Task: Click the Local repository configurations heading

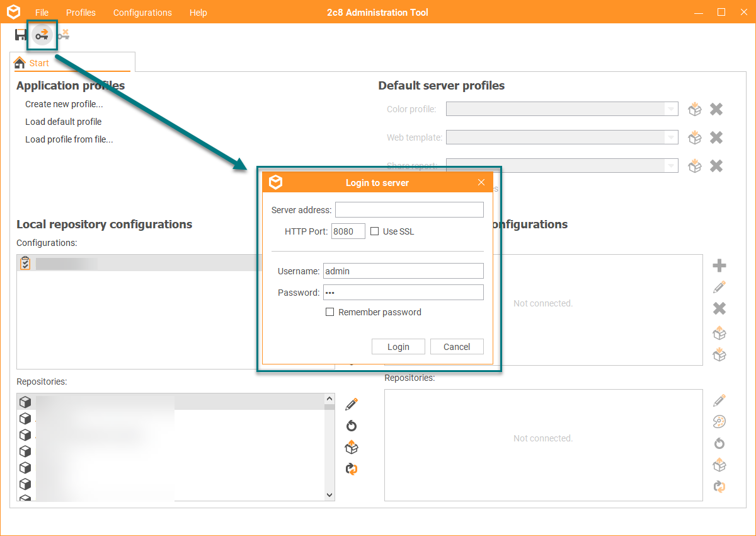Action: (x=105, y=224)
